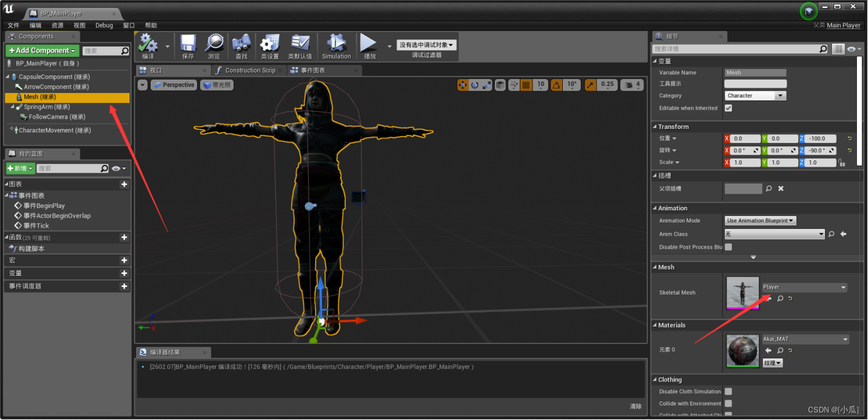Switch to the 视口 viewport tab

(173, 70)
